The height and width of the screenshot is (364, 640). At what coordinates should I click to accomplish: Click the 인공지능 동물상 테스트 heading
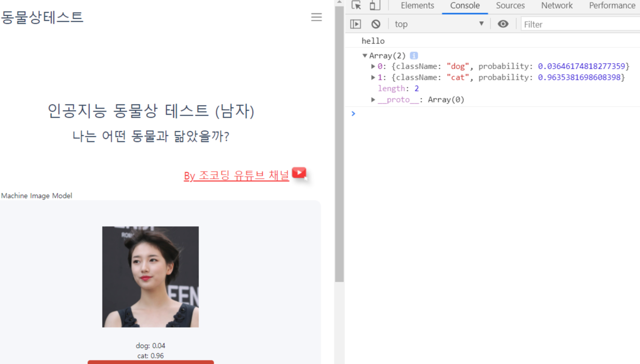[x=151, y=111]
